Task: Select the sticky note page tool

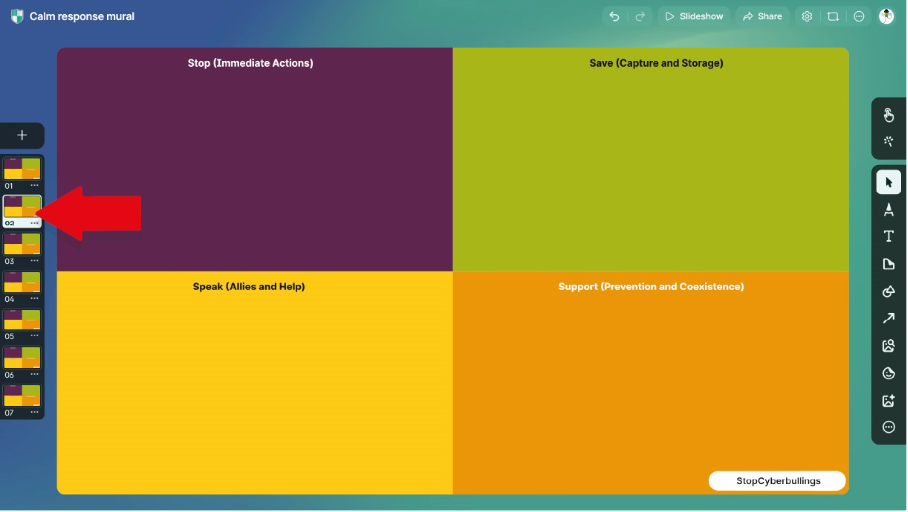Action: pyautogui.click(x=888, y=264)
